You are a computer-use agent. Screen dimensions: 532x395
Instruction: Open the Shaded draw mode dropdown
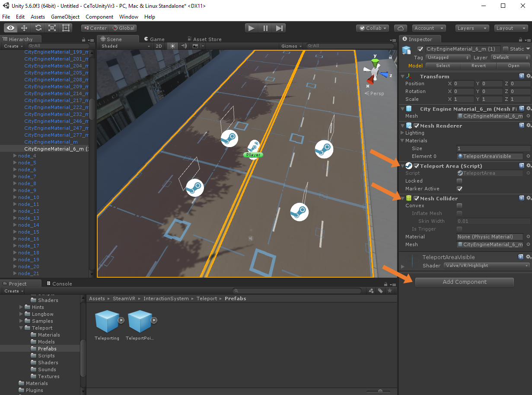tap(125, 46)
